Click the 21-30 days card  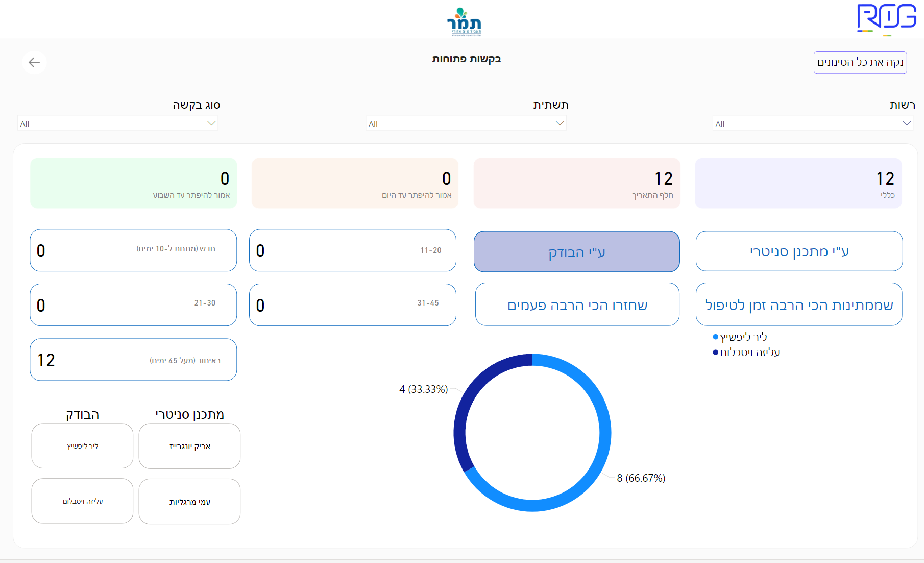pos(133,305)
